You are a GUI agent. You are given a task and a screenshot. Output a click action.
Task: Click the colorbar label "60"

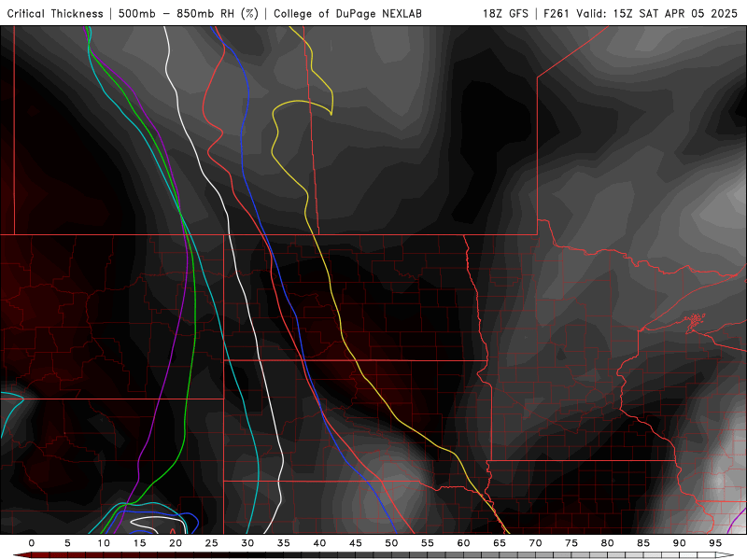(x=463, y=543)
